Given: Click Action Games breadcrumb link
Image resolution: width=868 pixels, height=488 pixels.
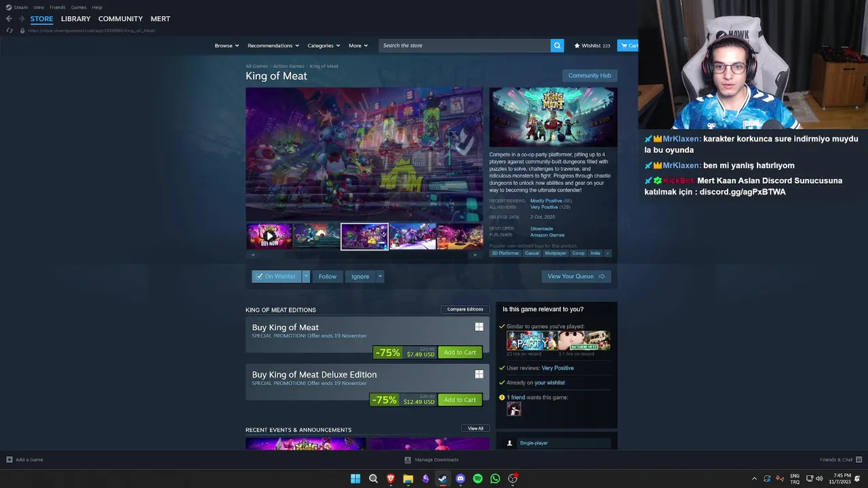Looking at the screenshot, I should coord(289,66).
